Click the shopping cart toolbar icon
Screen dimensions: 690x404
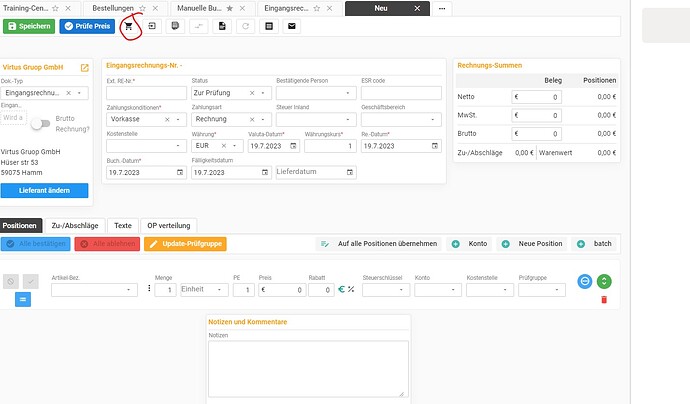click(x=128, y=26)
